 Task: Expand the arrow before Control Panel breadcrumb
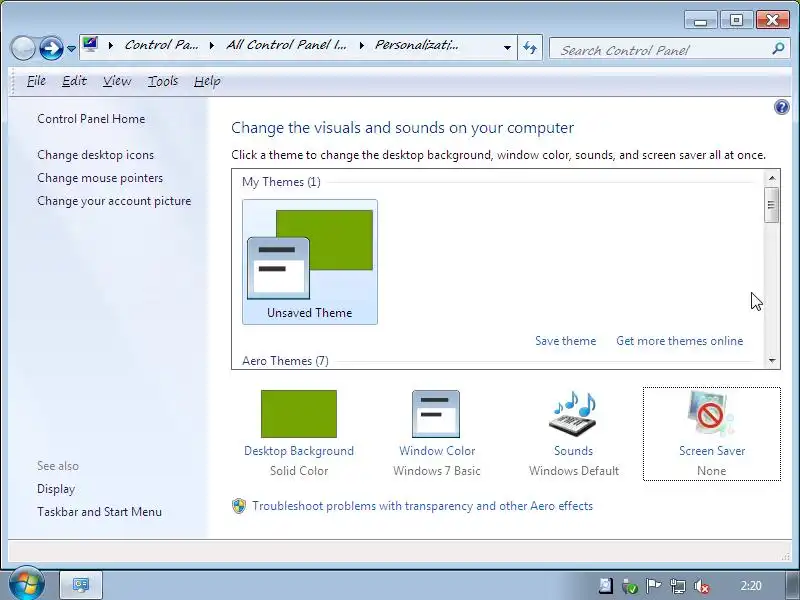pos(111,46)
